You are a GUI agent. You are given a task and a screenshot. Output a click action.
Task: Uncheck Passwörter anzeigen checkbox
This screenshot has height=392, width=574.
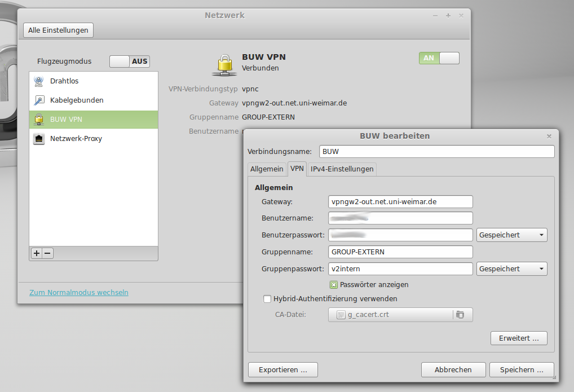click(x=334, y=285)
